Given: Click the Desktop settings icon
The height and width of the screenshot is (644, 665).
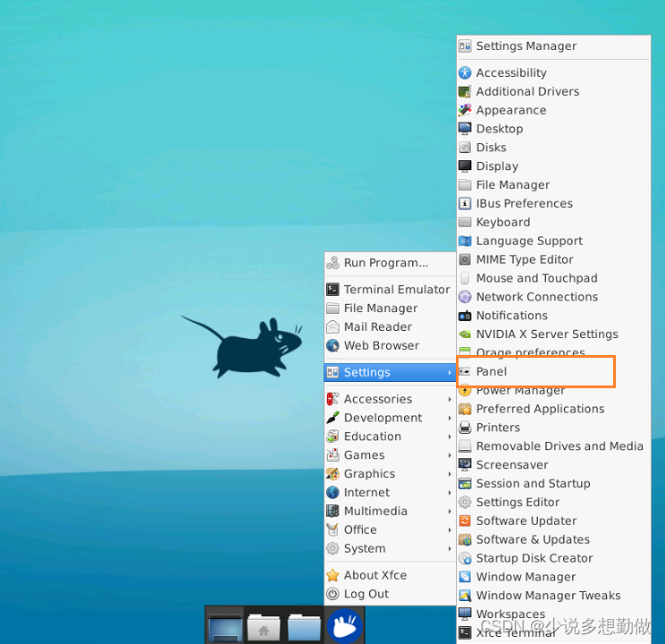Looking at the screenshot, I should [465, 129].
